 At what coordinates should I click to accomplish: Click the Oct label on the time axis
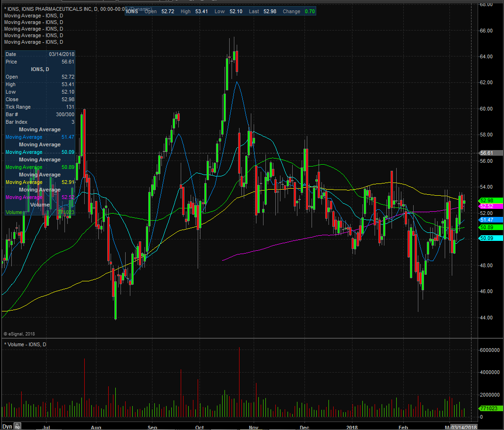(x=199, y=428)
